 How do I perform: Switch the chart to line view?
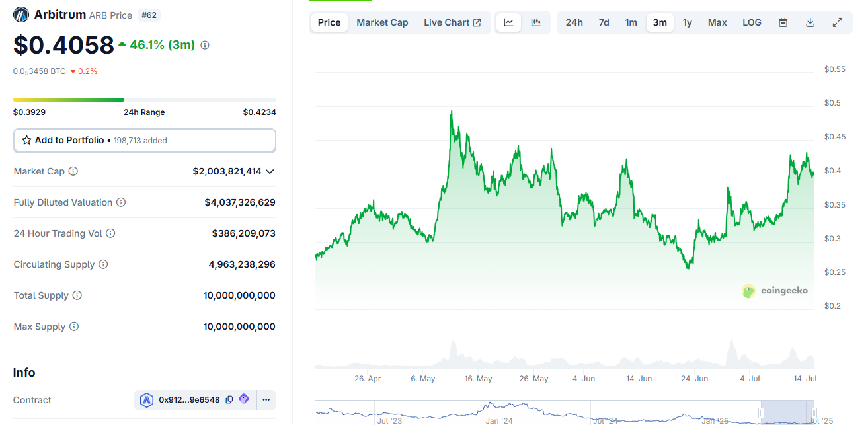tap(508, 22)
